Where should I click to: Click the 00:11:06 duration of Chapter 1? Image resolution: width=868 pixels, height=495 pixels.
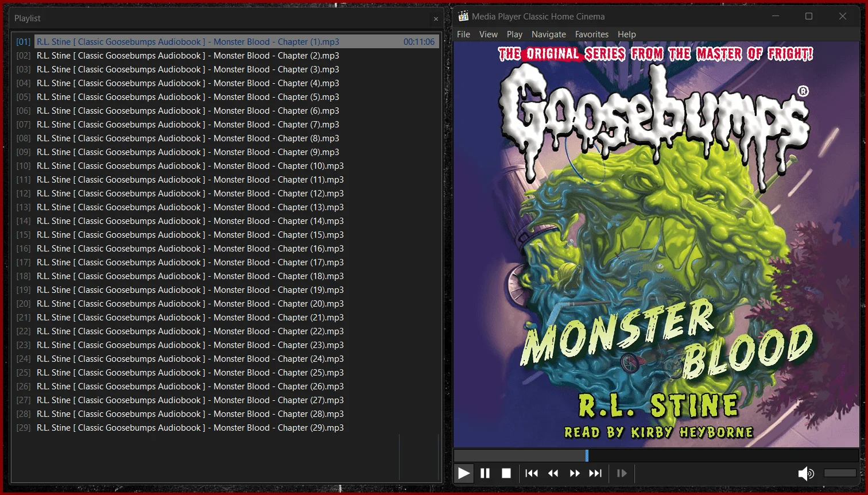pos(419,42)
